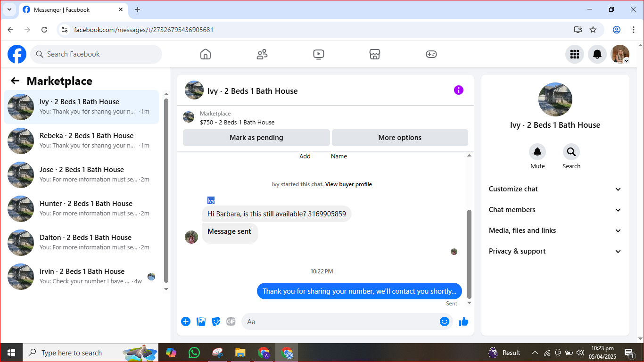Open the tab search dropdown arrow
644x362 pixels.
tap(9, 9)
